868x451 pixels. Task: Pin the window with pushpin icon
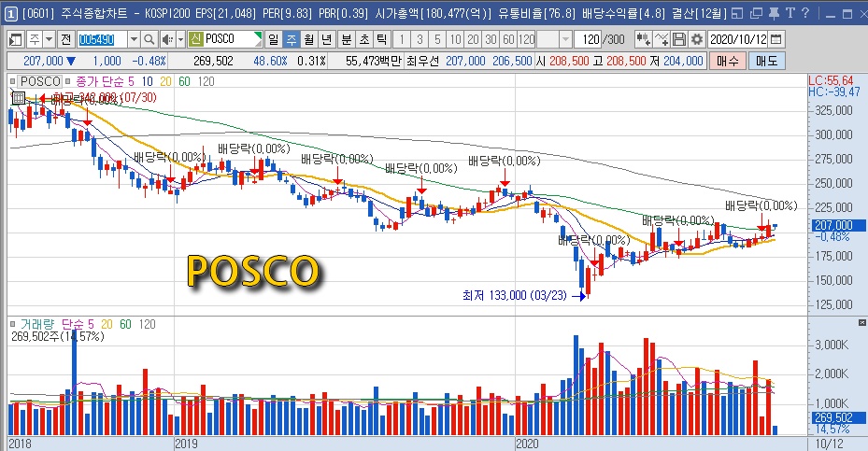(x=774, y=13)
